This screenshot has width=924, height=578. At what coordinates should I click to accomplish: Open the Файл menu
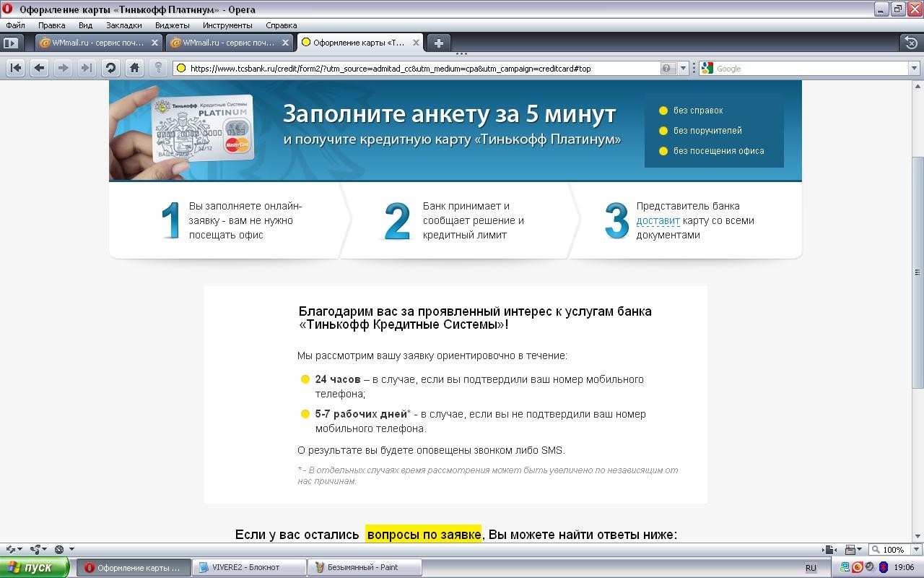point(15,25)
